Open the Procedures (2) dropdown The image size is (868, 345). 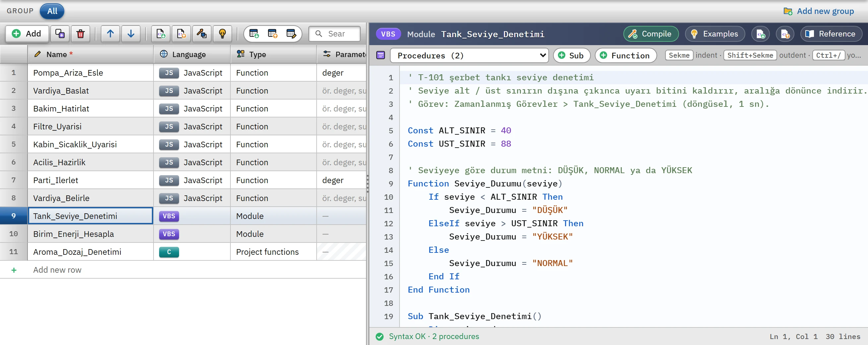click(x=469, y=55)
